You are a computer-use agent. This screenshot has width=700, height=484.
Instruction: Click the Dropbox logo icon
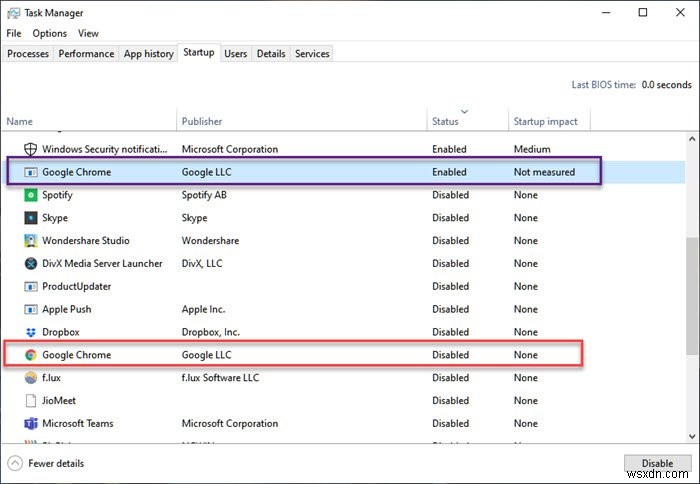[x=30, y=332]
